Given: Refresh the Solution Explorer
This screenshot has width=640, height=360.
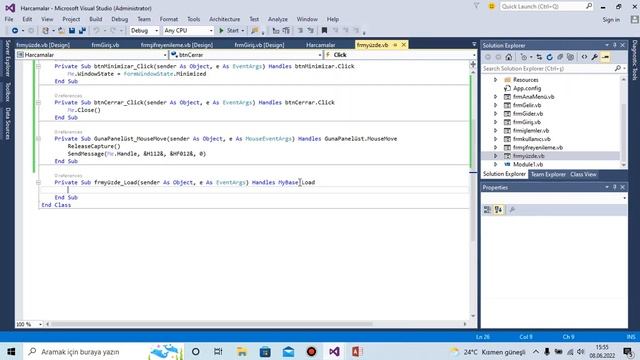Looking at the screenshot, I should pos(549,57).
